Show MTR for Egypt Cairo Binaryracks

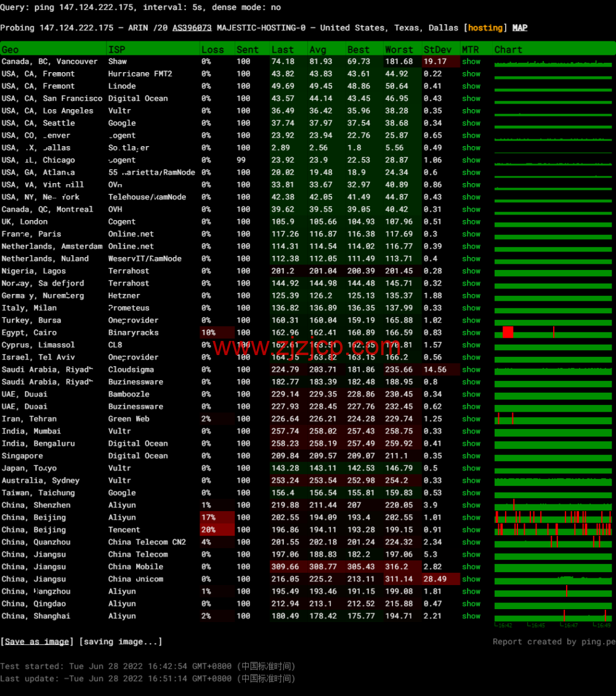click(471, 333)
